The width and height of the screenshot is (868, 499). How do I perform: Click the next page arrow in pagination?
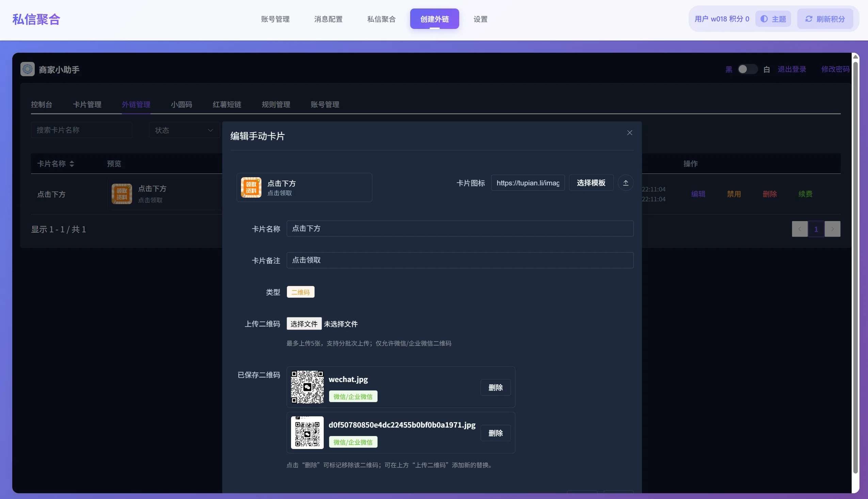tap(833, 229)
